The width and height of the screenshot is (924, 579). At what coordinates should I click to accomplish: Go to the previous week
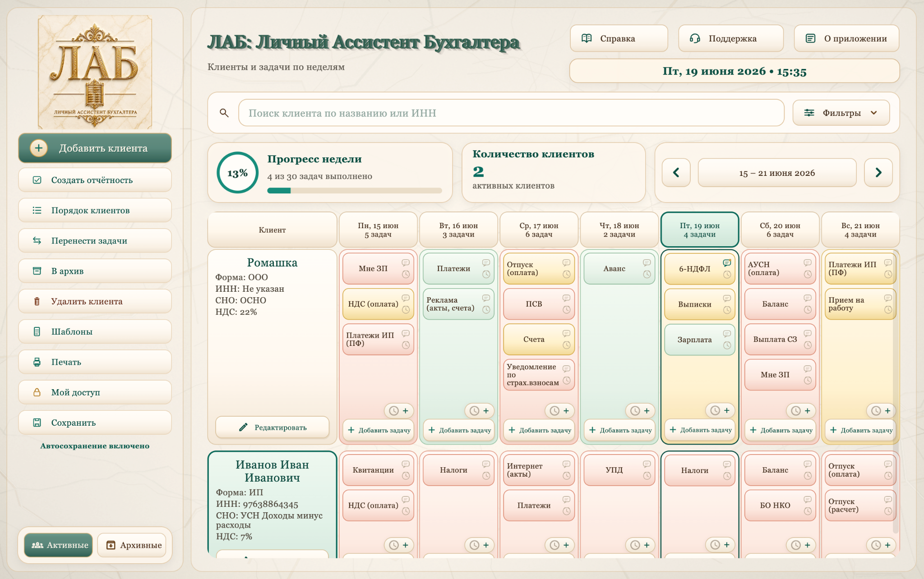[x=676, y=172]
